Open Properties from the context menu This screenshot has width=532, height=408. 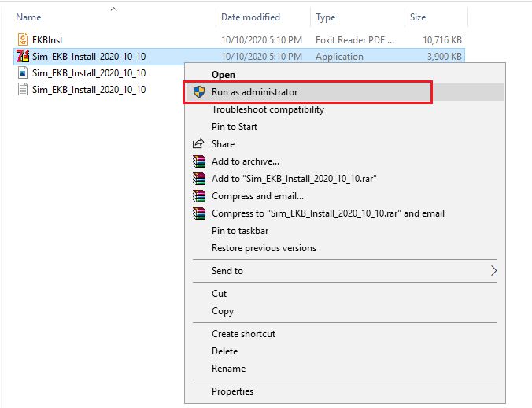click(232, 391)
